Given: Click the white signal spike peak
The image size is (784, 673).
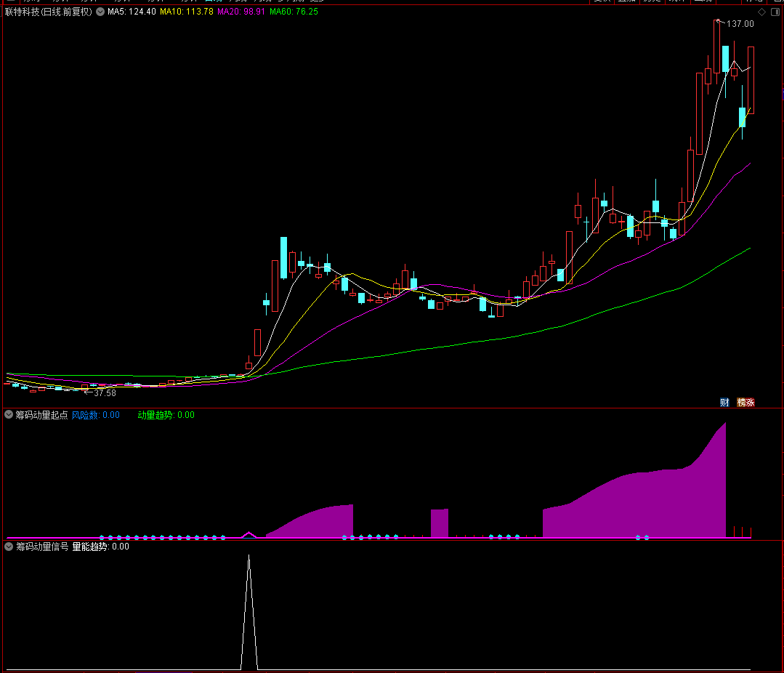Looking at the screenshot, I should coord(249,556).
